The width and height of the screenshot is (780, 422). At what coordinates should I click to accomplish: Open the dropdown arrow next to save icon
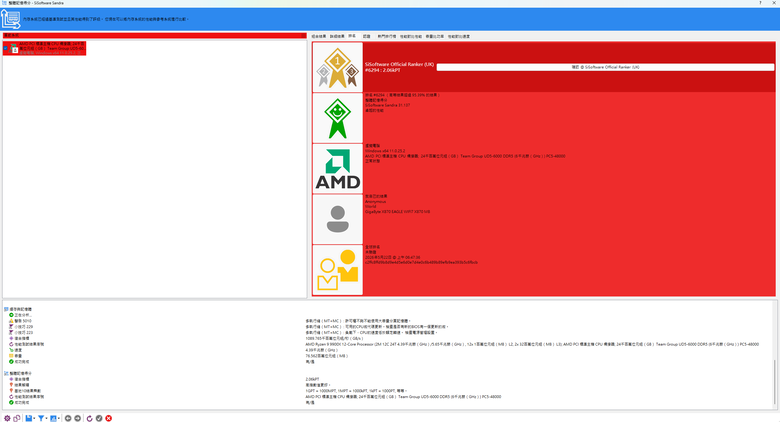tap(34, 419)
